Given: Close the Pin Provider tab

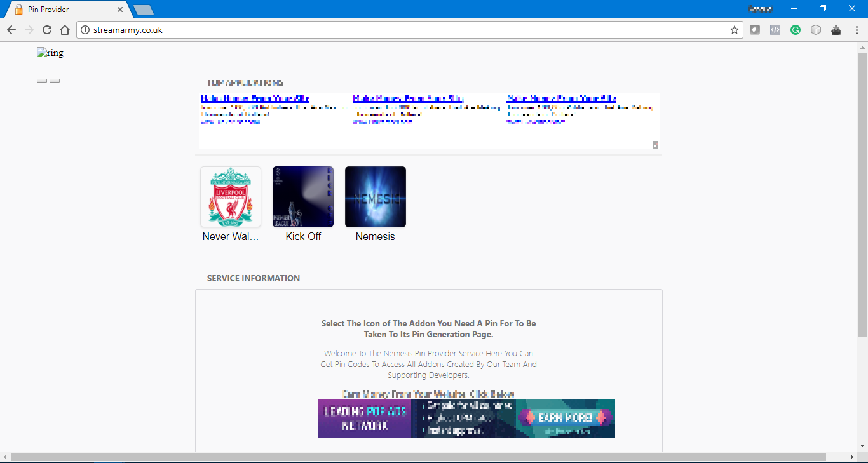Looking at the screenshot, I should (120, 10).
